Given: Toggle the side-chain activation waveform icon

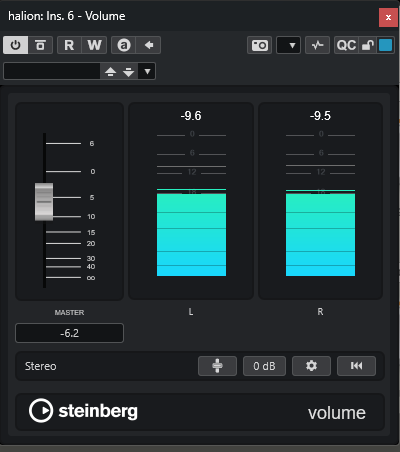Looking at the screenshot, I should point(317,45).
